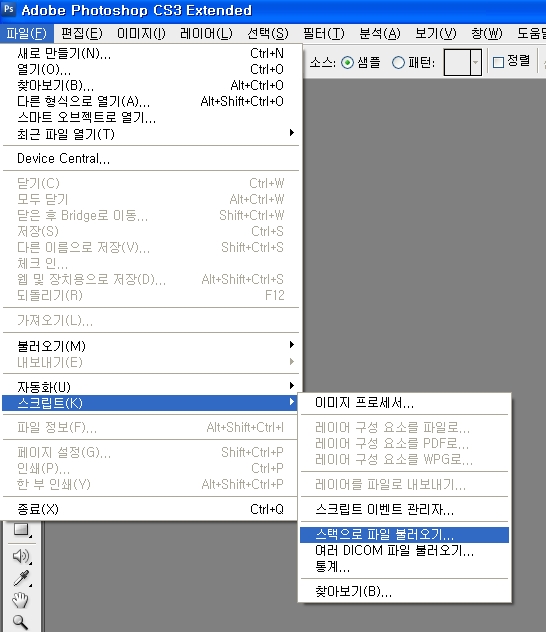Select 이미지 프로세서... in scripts submenu
Viewport: 546px width, 632px height.
coord(405,403)
